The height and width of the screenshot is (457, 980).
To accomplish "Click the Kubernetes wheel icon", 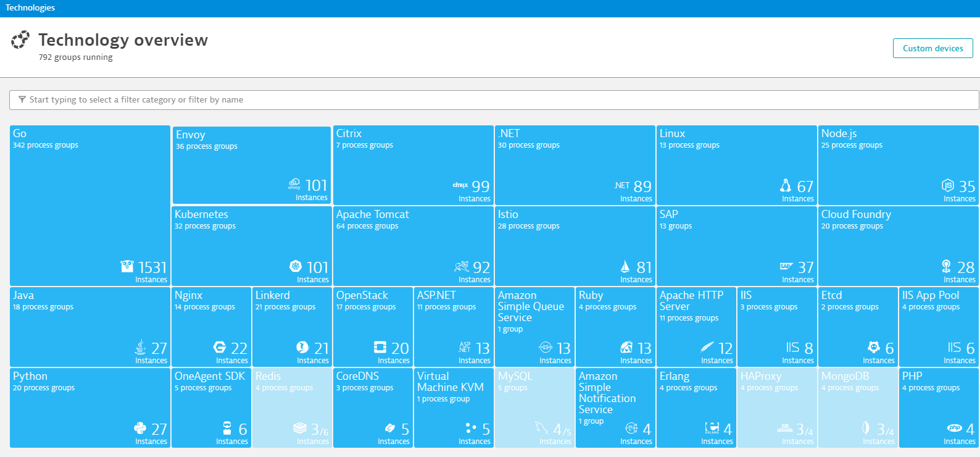I will [296, 266].
